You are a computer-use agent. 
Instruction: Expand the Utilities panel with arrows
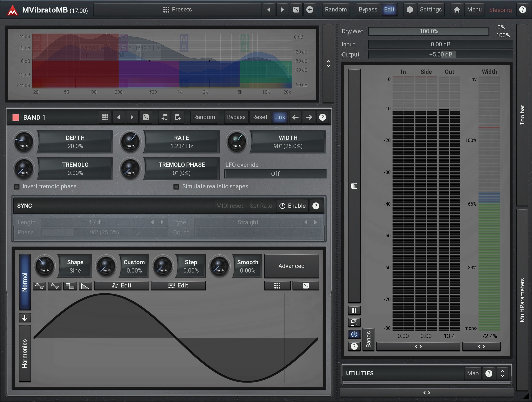click(502, 373)
